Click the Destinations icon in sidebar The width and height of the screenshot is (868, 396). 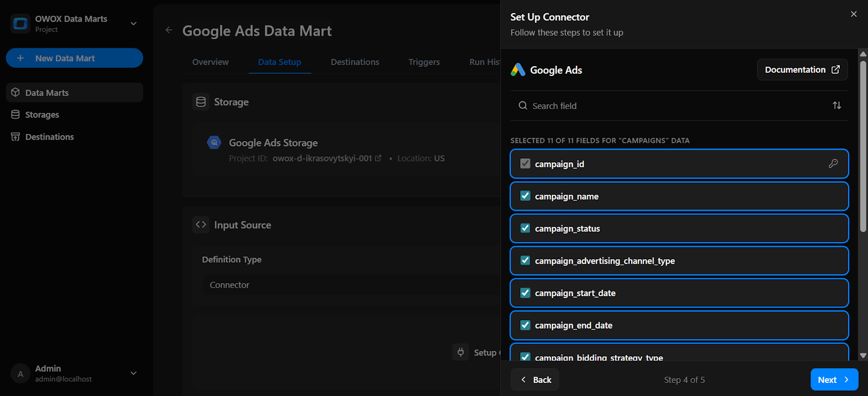coord(16,137)
